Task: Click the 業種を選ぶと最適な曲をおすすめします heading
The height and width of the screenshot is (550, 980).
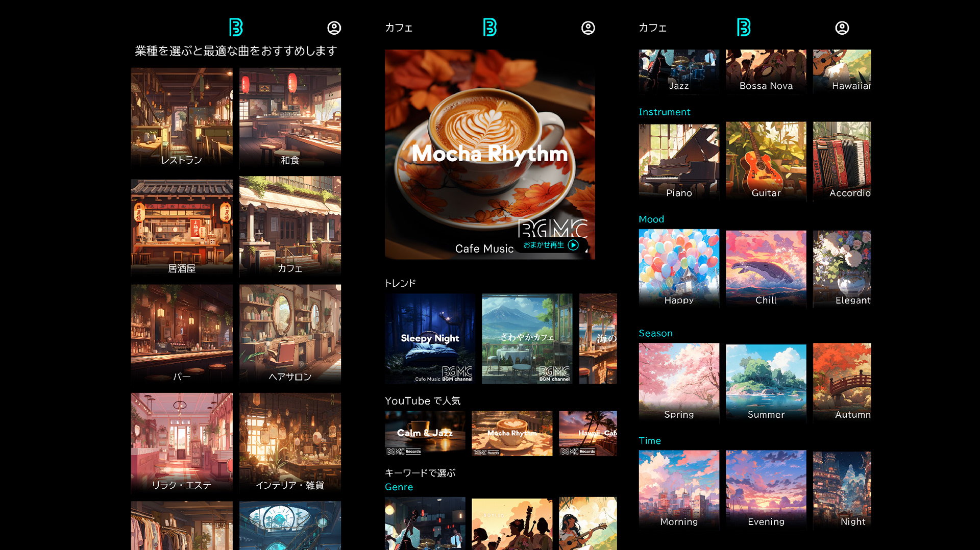Action: coord(236,51)
